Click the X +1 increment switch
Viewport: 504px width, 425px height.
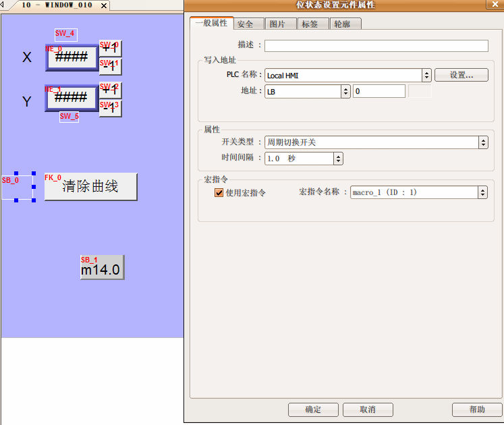click(x=111, y=49)
